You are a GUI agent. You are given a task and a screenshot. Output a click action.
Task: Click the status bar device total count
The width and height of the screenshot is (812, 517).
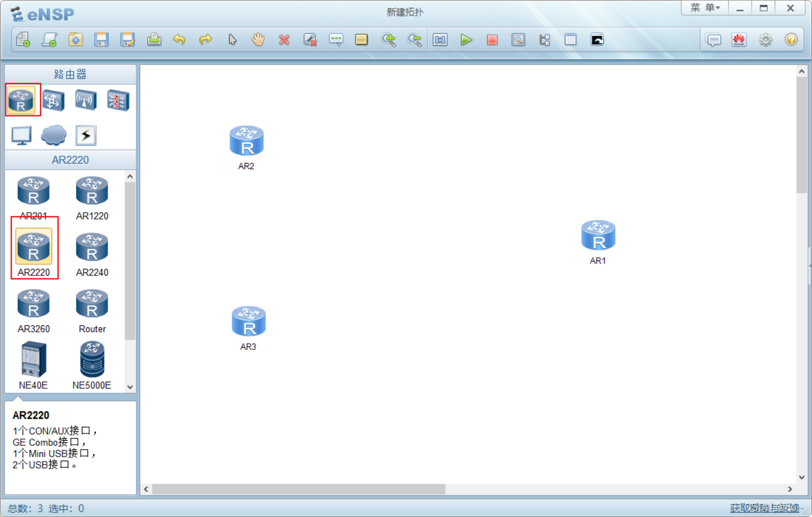pos(25,509)
